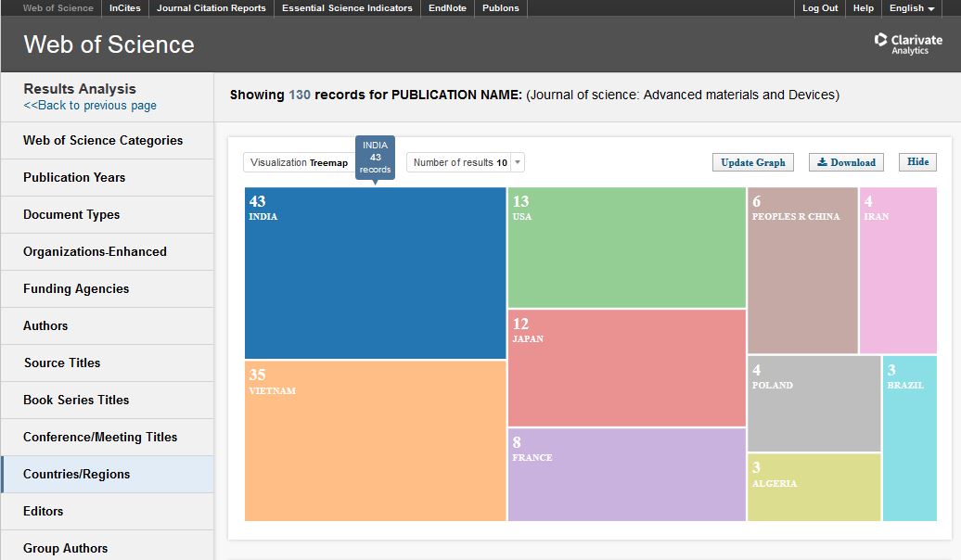Select Conference/Meeting Titles analysis
Viewport: 961px width, 560px height.
coord(108,438)
